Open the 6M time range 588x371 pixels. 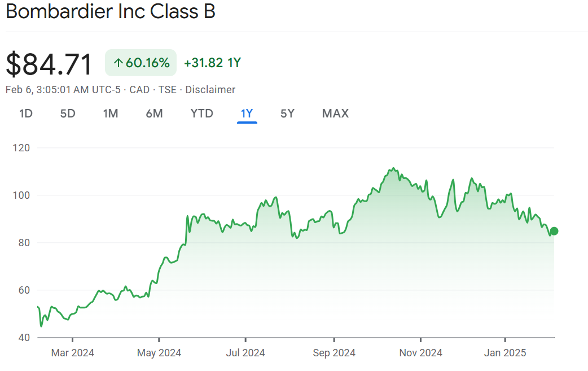point(154,114)
